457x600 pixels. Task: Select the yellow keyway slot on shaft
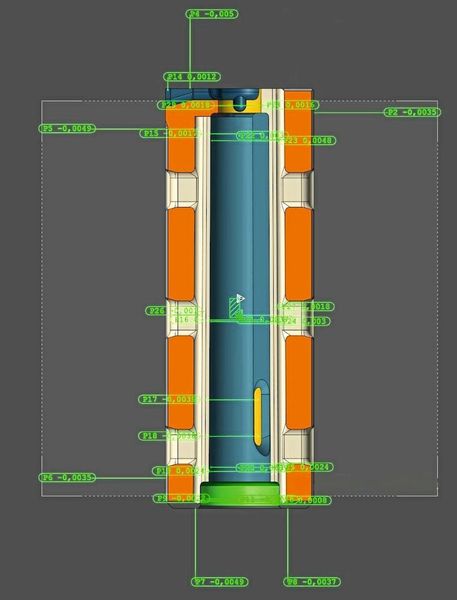coord(258,416)
